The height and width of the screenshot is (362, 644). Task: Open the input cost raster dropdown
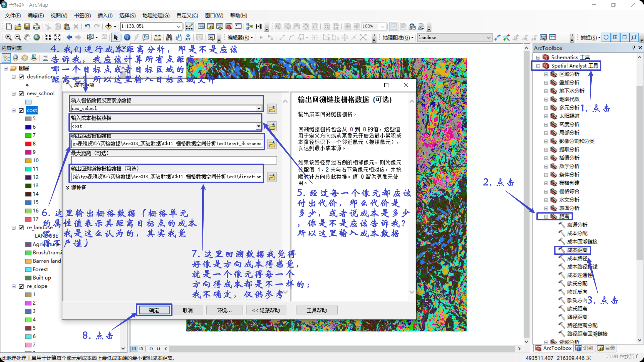pyautogui.click(x=258, y=126)
